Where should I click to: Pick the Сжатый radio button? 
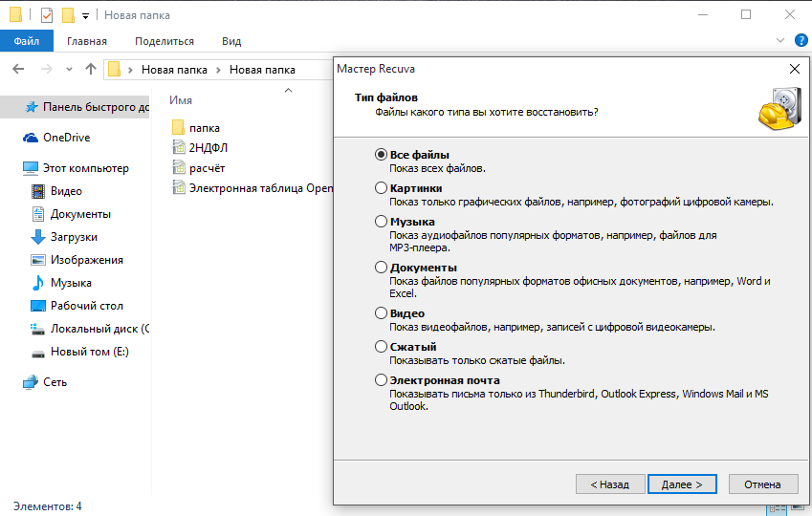[382, 346]
